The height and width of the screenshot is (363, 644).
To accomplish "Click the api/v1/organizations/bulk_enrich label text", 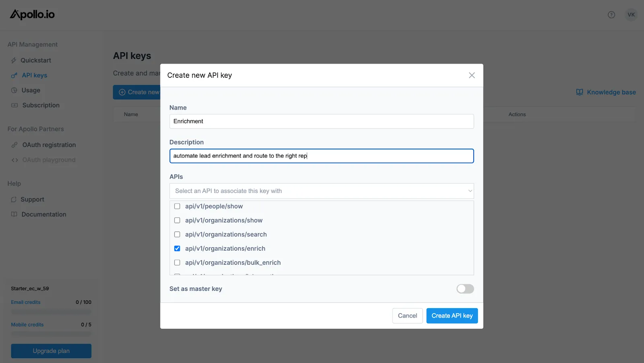I will [x=233, y=263].
